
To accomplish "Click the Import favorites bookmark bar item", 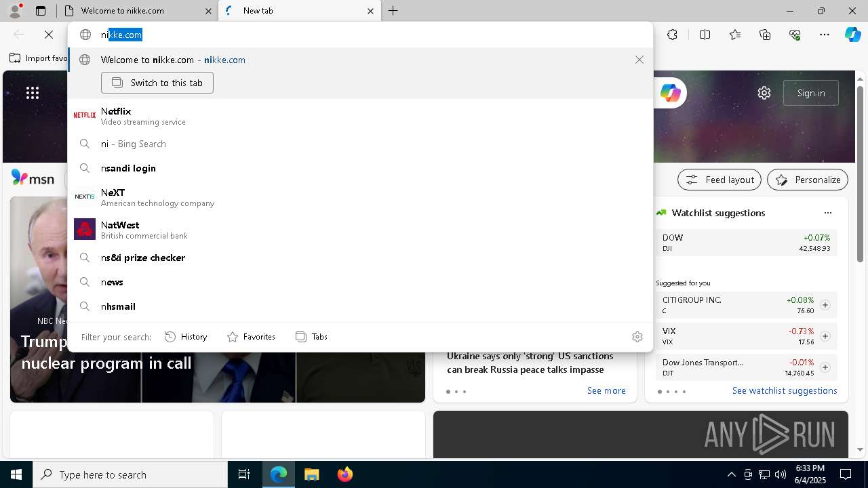I will click(x=39, y=58).
